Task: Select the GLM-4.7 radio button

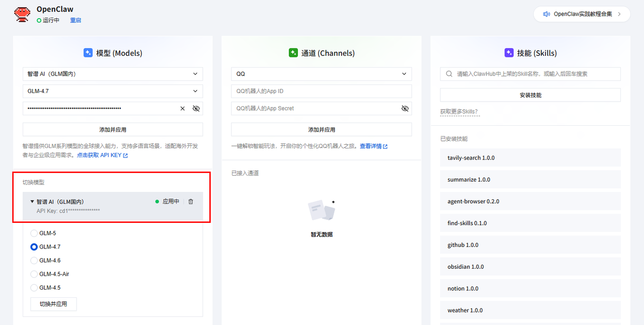Action: coord(34,247)
